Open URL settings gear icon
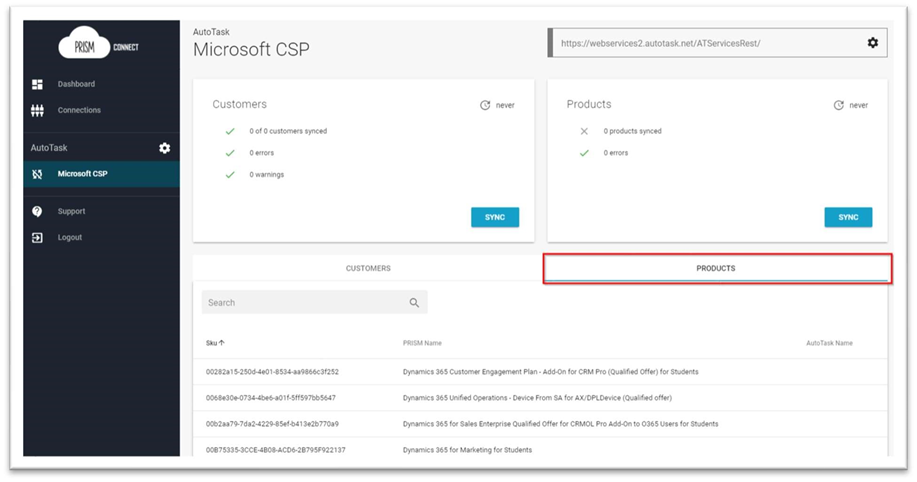Viewport: 917px width, 482px height. pyautogui.click(x=872, y=43)
